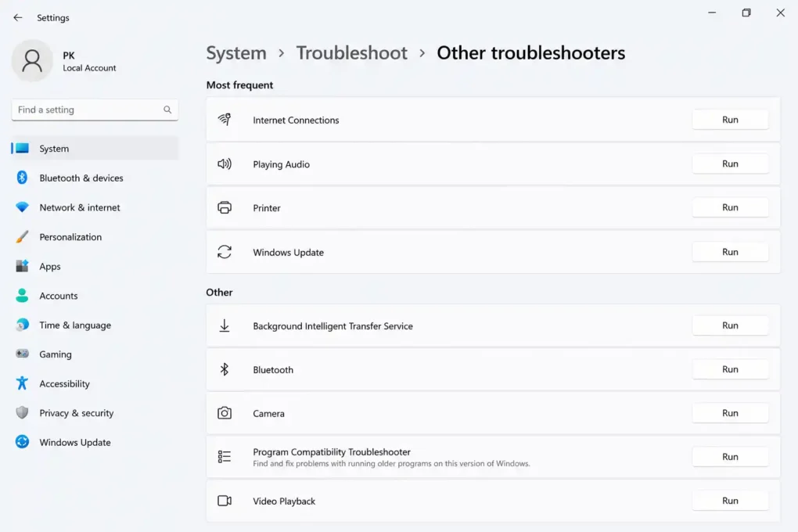
Task: Click the Accounts person icon
Action: (22, 295)
